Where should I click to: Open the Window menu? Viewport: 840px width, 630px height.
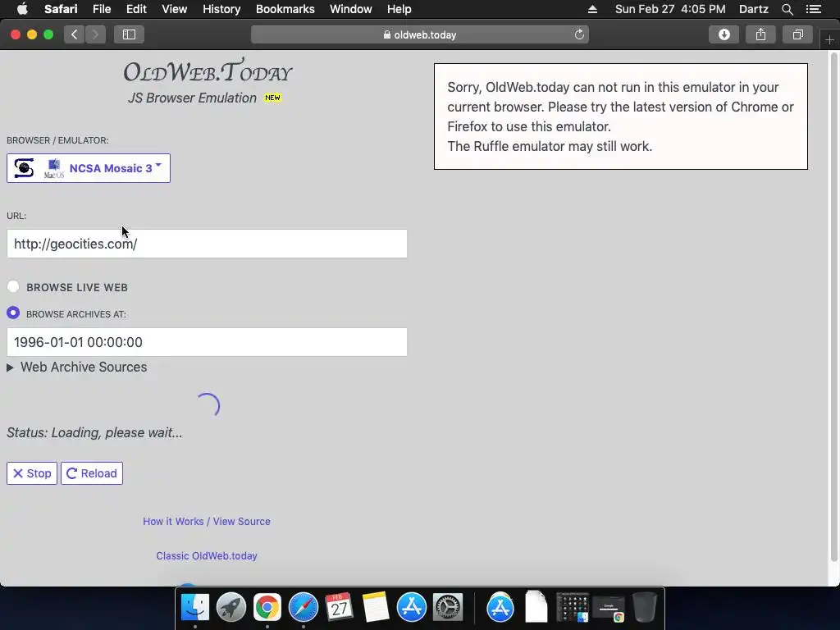click(350, 9)
